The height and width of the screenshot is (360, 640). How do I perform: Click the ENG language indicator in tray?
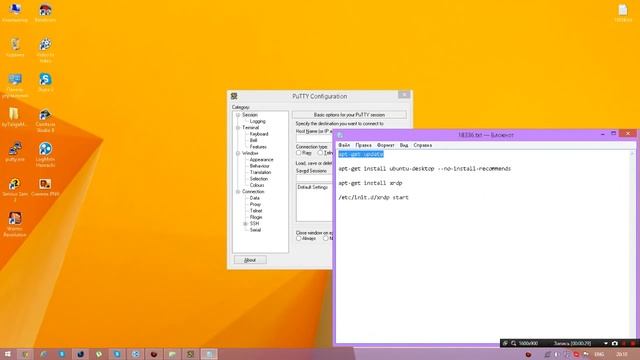[x=599, y=354]
